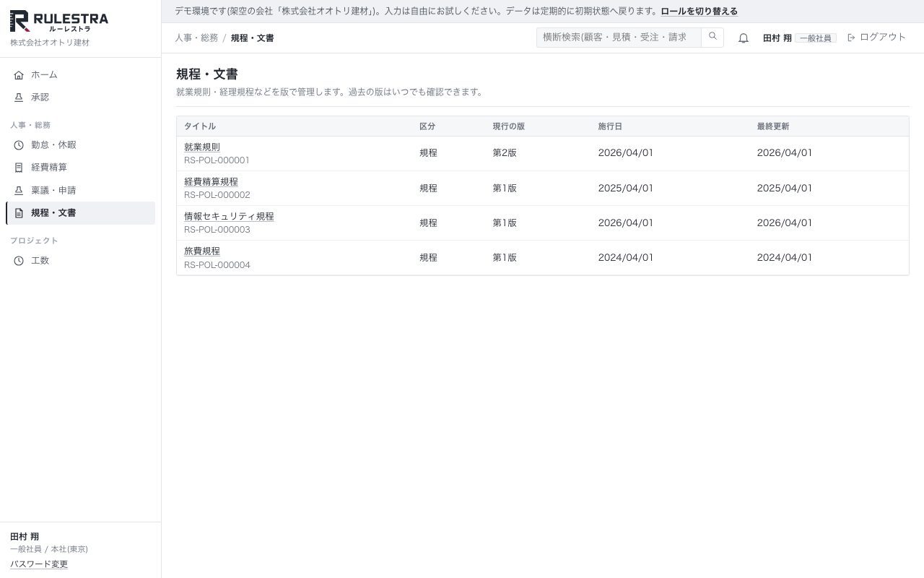Open notifications bell
The height and width of the screenshot is (578, 924).
tap(744, 38)
